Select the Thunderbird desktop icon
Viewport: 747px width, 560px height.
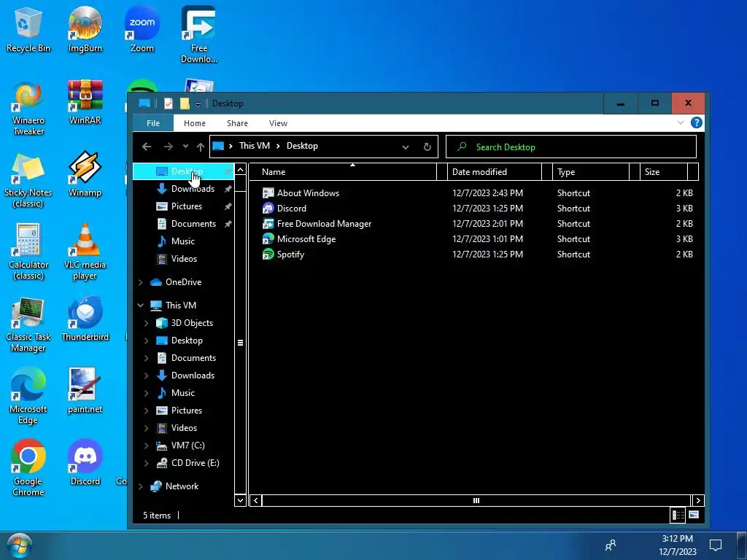pyautogui.click(x=85, y=319)
